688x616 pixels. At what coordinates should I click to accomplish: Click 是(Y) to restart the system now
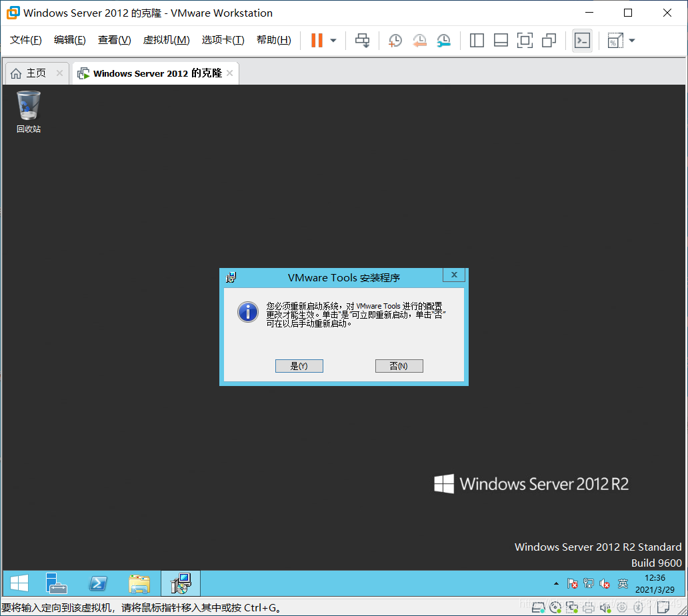coord(299,365)
